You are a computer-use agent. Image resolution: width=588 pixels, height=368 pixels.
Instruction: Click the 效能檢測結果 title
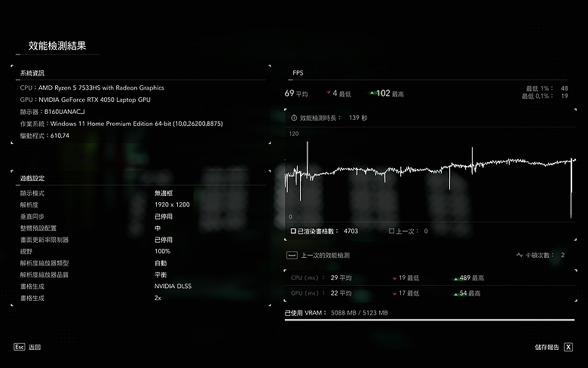click(x=57, y=46)
